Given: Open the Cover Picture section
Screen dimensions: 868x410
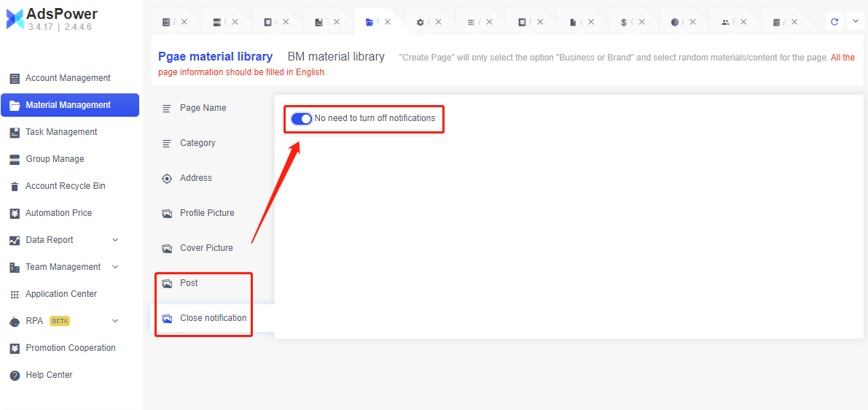Looking at the screenshot, I should [x=206, y=248].
